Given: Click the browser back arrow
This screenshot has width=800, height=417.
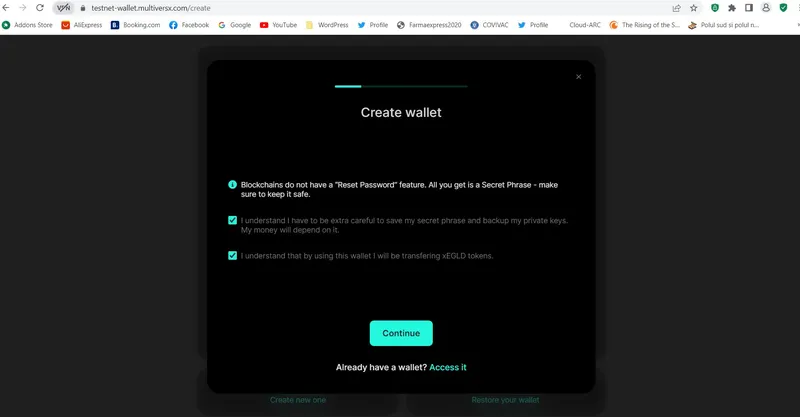Looking at the screenshot, I should (x=6, y=8).
